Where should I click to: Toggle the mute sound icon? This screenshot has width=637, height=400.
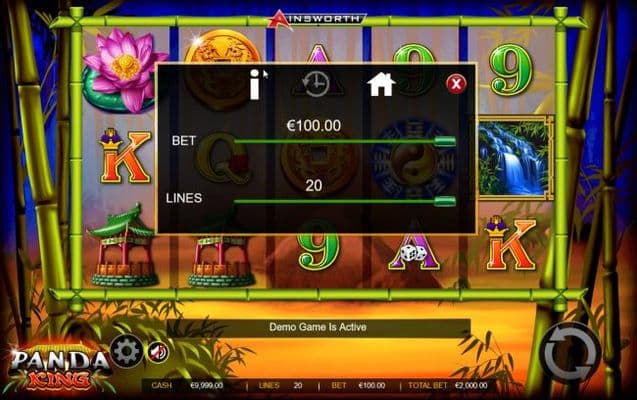(x=158, y=352)
